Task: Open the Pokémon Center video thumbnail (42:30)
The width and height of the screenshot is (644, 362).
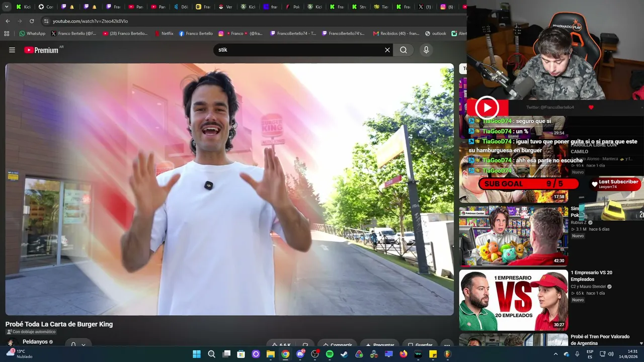Action: point(514,236)
